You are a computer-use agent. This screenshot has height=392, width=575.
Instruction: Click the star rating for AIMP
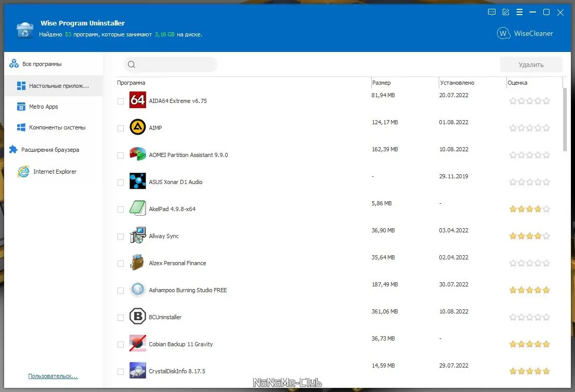[x=530, y=128]
